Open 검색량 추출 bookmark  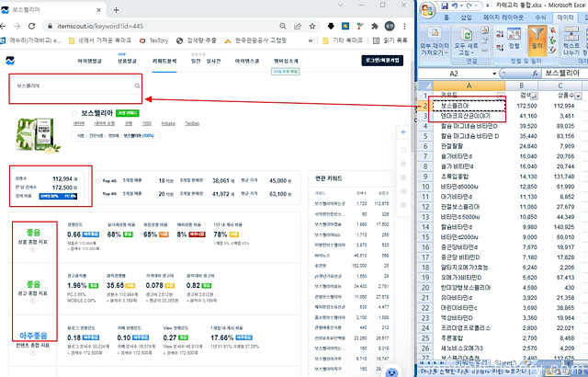[x=197, y=40]
